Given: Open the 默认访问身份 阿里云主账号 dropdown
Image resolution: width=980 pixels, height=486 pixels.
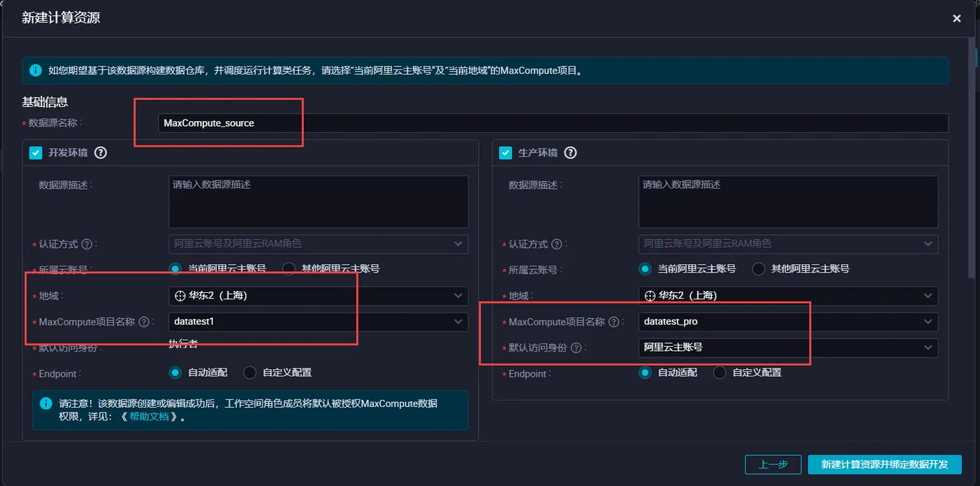Looking at the screenshot, I should [788, 348].
